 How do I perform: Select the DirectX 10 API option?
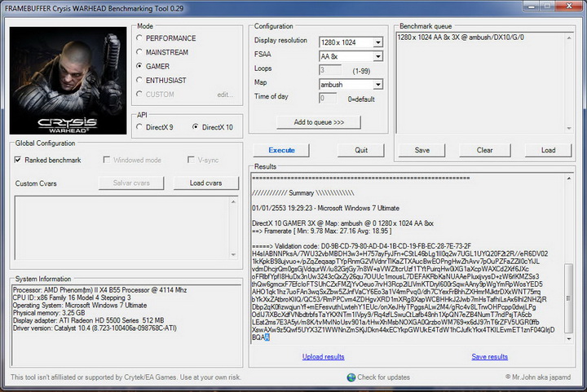196,127
